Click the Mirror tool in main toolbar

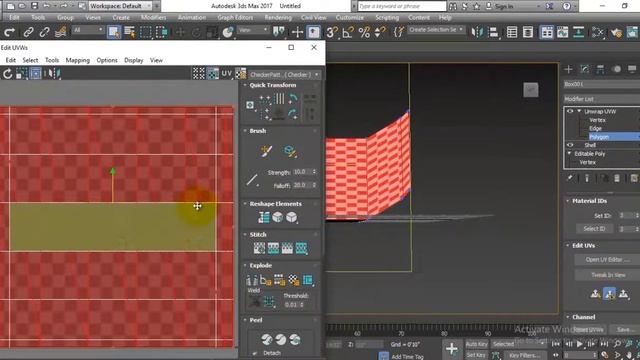(x=477, y=32)
